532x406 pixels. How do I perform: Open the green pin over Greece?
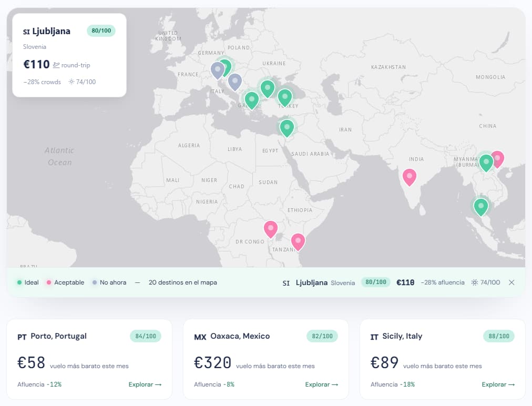252,100
